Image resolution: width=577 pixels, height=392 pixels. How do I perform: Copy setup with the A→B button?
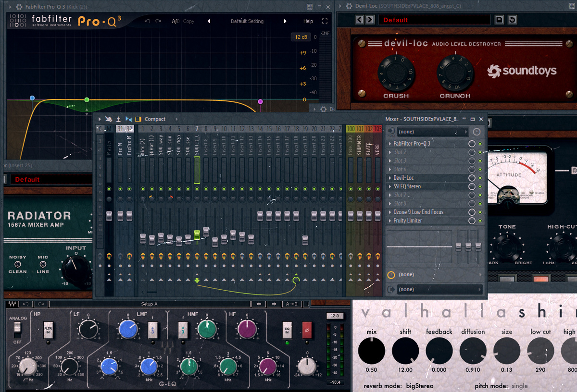tap(291, 304)
